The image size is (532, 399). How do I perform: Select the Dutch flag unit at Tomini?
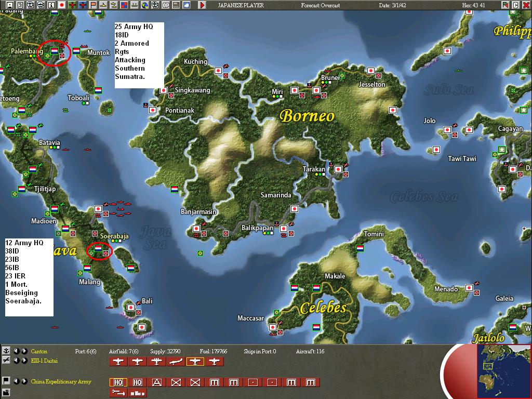coord(360,248)
